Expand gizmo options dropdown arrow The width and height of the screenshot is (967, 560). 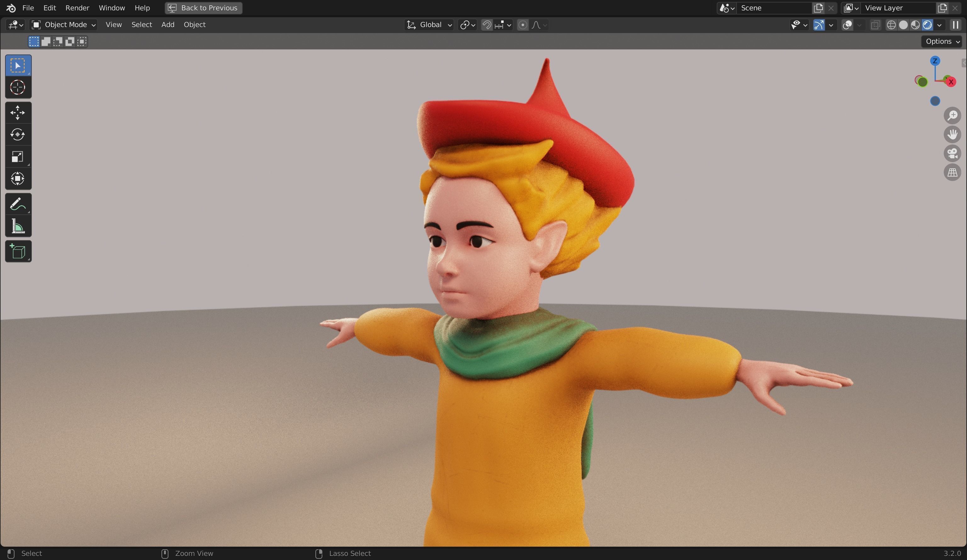pyautogui.click(x=831, y=25)
